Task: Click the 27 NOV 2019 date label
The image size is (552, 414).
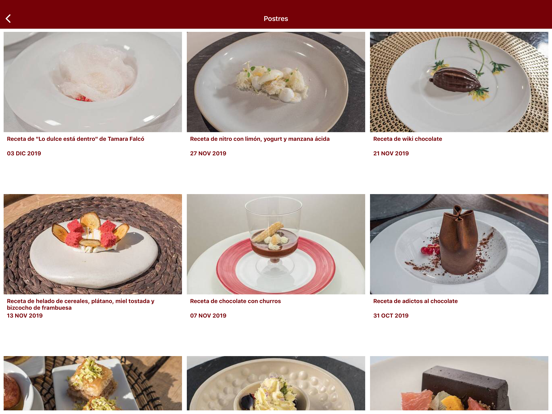Action: click(208, 153)
